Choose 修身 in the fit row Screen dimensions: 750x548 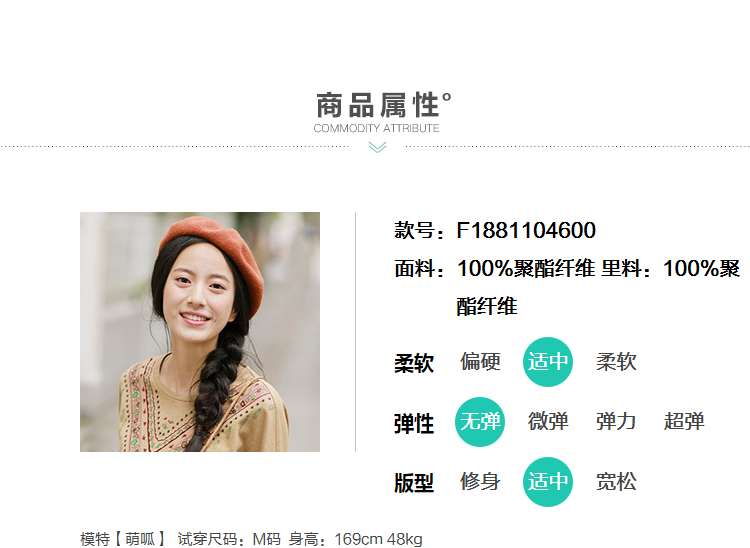[x=480, y=482]
